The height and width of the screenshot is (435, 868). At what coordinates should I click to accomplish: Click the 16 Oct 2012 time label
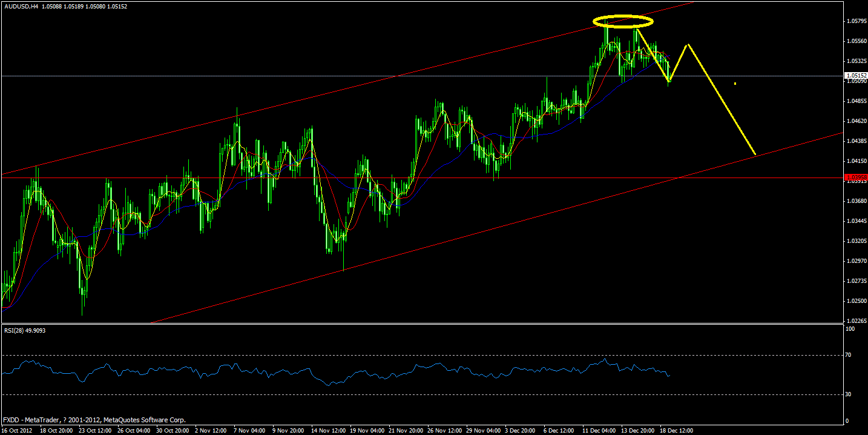(16, 431)
